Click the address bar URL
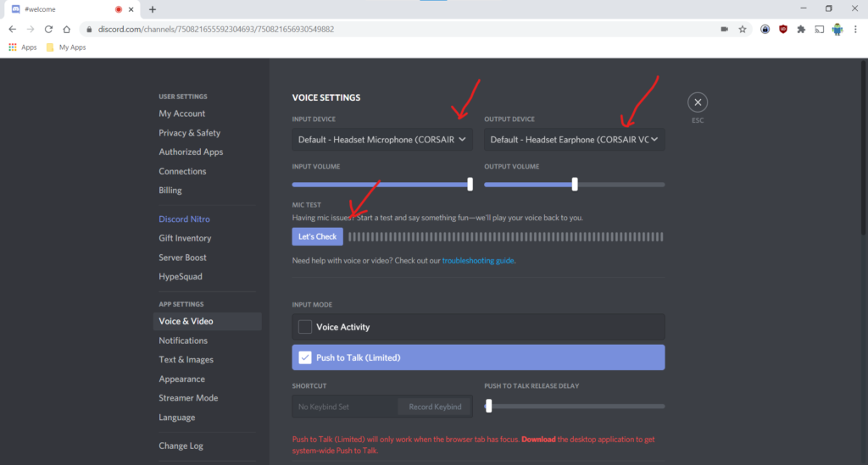Viewport: 868px width, 465px height. (x=216, y=30)
